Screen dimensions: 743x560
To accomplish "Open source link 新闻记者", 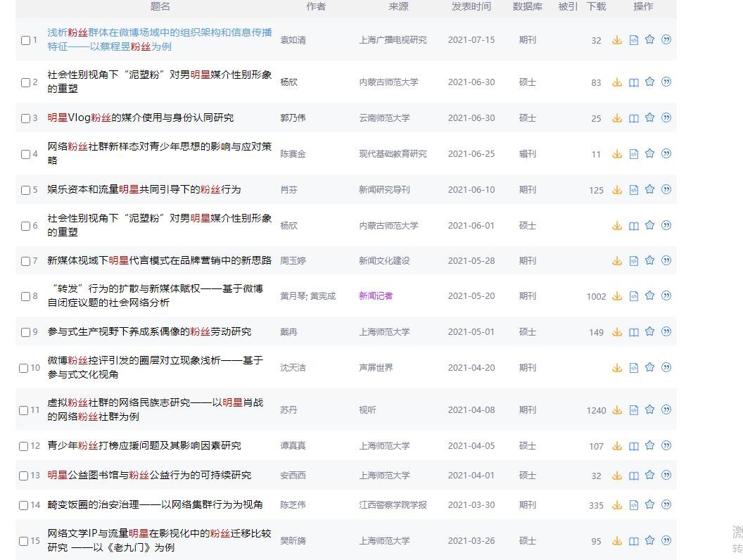I will coord(376,296).
